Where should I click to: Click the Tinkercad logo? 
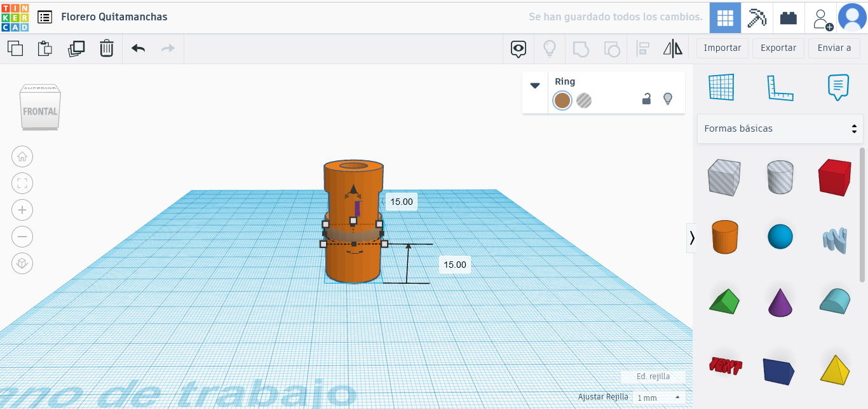click(x=15, y=17)
